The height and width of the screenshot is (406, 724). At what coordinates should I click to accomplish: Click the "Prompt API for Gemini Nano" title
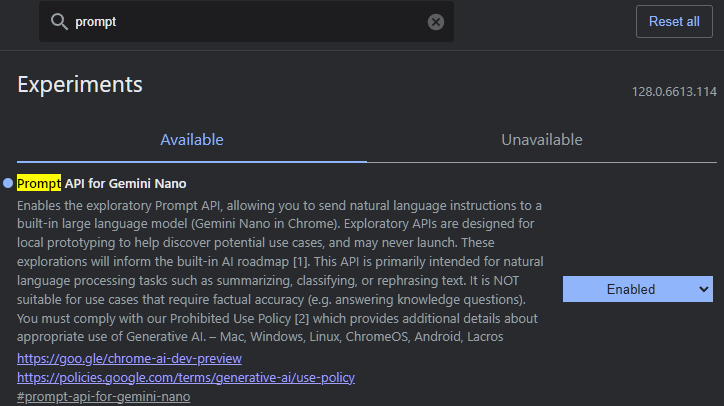point(102,183)
